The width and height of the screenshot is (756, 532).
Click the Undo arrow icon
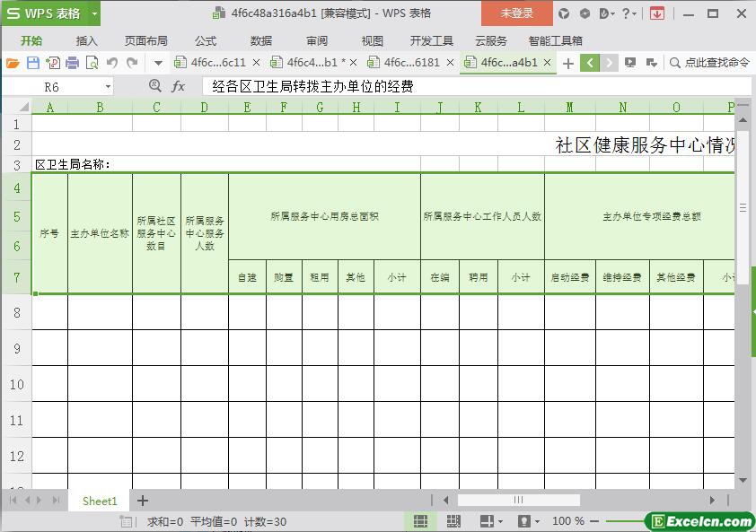click(112, 63)
